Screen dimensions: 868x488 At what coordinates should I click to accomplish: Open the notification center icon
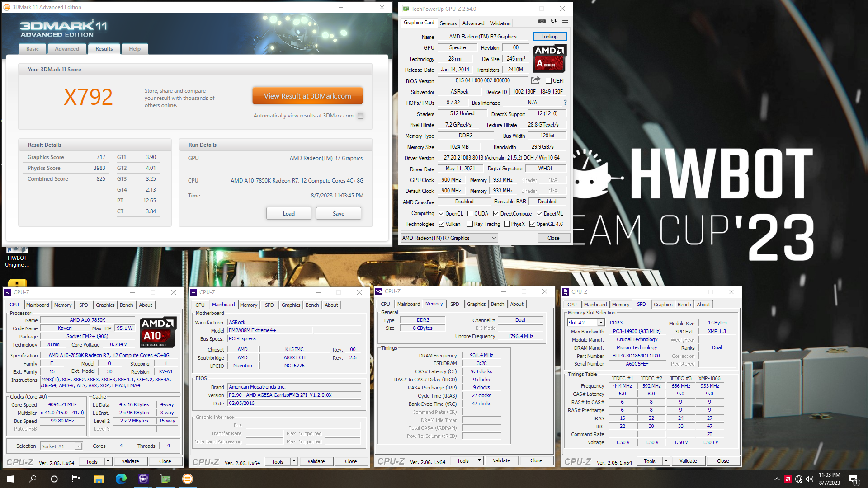[x=854, y=479]
